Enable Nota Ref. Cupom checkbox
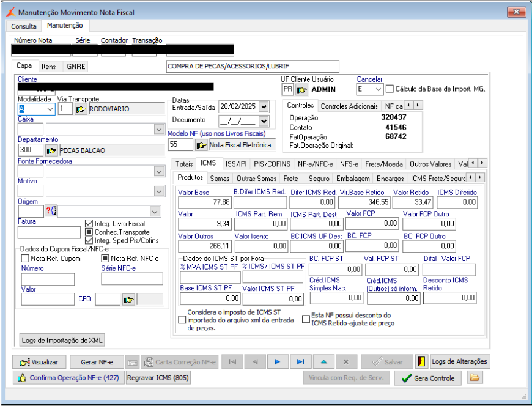This screenshot has height=406, width=532. [x=25, y=259]
